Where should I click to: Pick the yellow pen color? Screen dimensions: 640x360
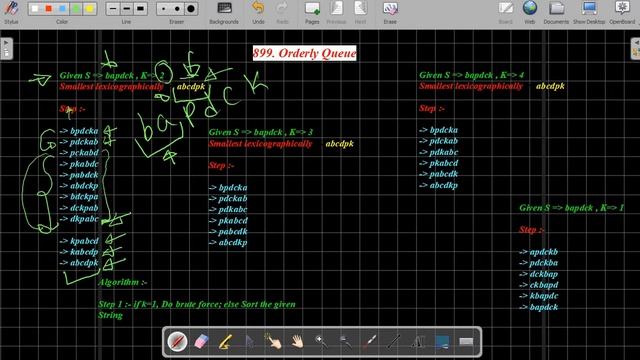point(89,9)
